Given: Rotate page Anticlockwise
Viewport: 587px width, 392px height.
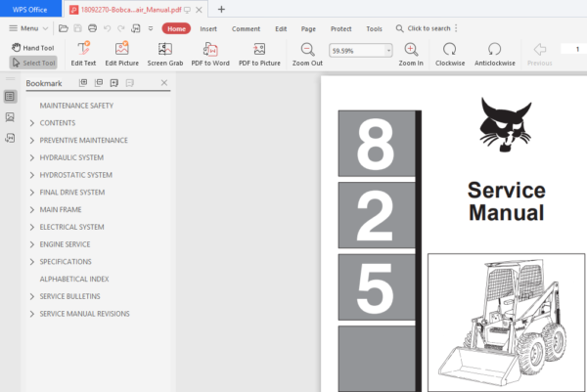Looking at the screenshot, I should [x=495, y=54].
